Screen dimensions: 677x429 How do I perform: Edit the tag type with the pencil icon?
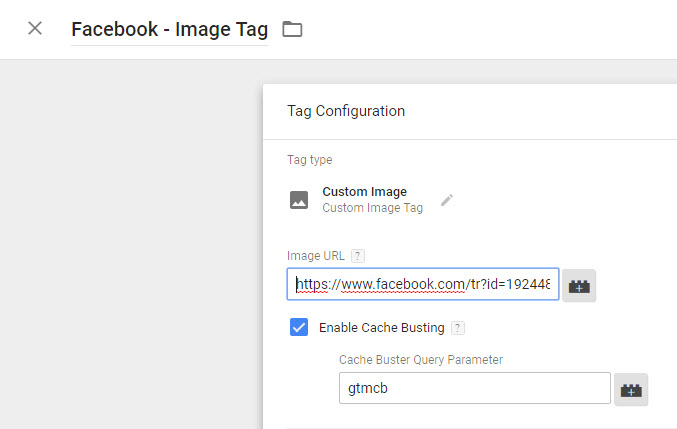coord(447,200)
